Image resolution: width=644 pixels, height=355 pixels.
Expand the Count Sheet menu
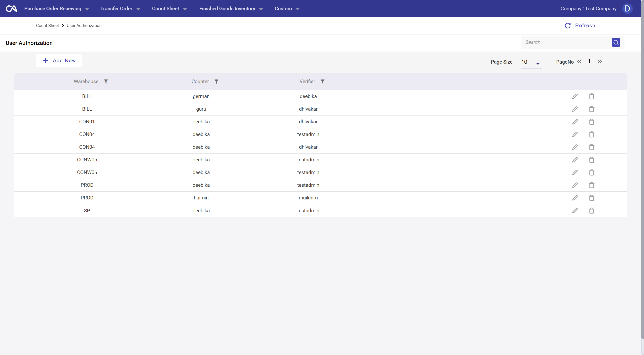(x=169, y=9)
